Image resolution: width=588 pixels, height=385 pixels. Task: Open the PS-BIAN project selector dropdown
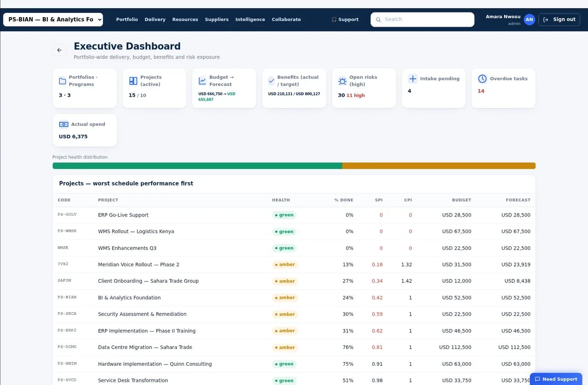tap(53, 20)
